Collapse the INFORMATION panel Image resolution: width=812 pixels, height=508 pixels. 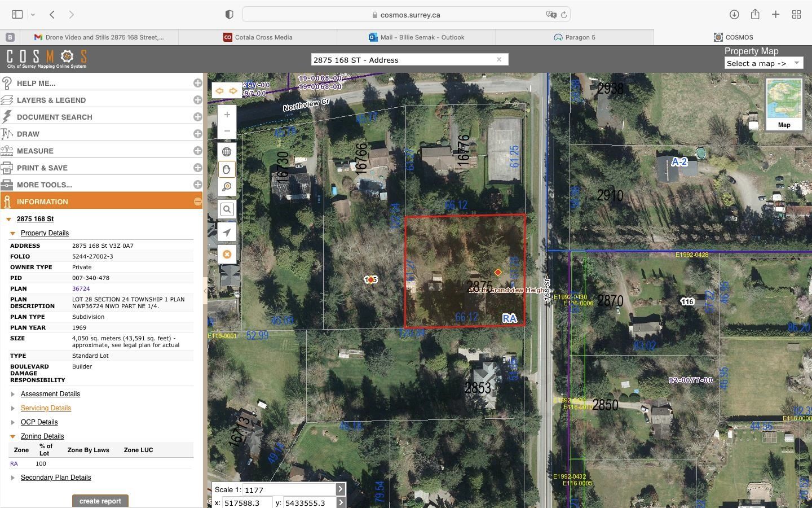point(101,202)
